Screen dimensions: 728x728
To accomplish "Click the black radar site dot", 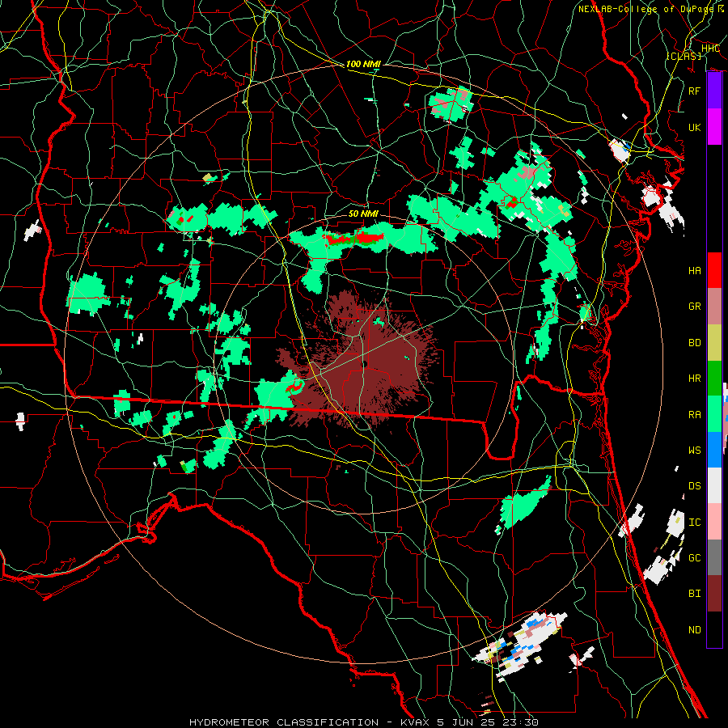I will pyautogui.click(x=365, y=364).
